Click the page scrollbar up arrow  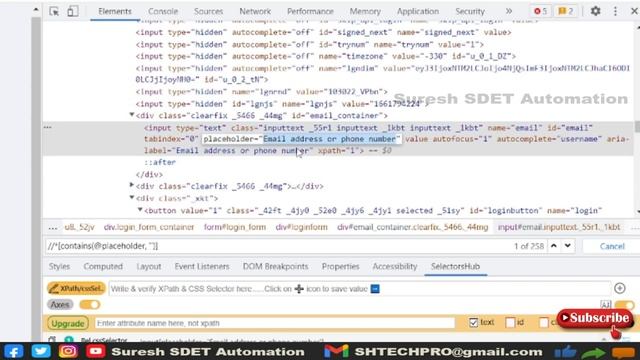click(x=36, y=9)
